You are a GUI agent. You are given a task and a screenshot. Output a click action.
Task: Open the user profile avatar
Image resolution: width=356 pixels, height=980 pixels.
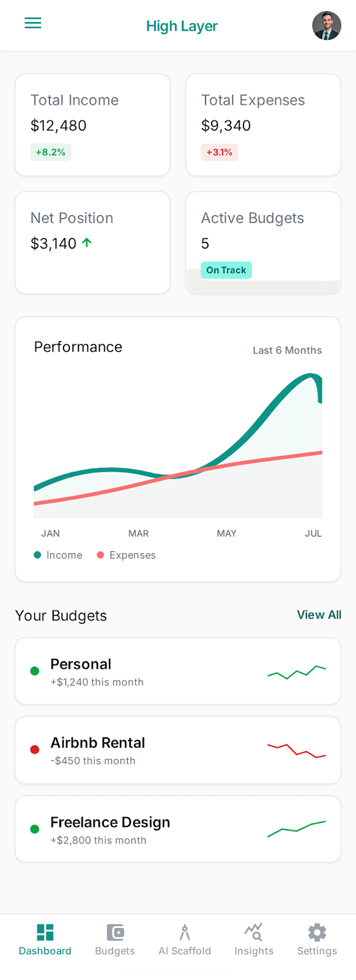pyautogui.click(x=327, y=26)
